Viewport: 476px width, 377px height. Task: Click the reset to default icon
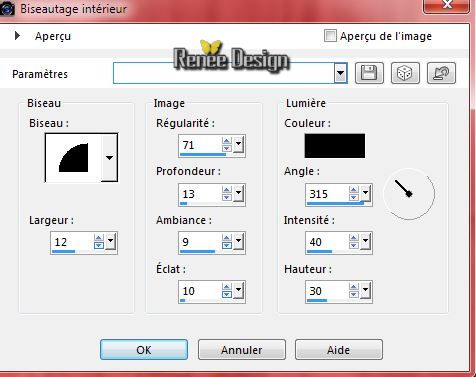[441, 73]
